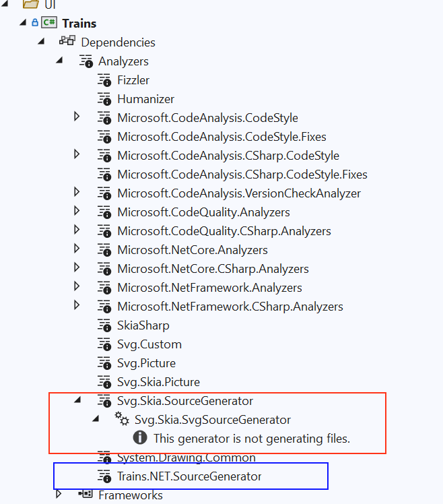This screenshot has width=443, height=504.
Task: Select the Fizzler analyzer entry
Action: click(x=133, y=80)
